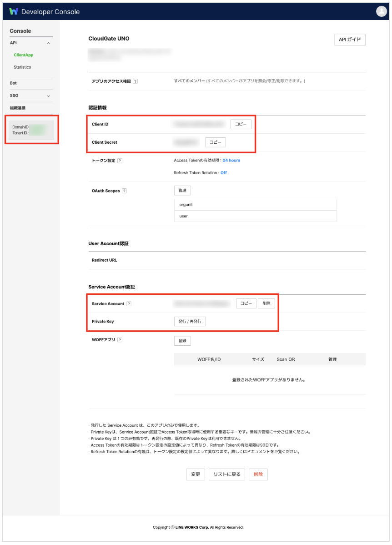This screenshot has width=392, height=545.
Task: Click the Private Key 発行 / 再発行 button
Action: [190, 322]
